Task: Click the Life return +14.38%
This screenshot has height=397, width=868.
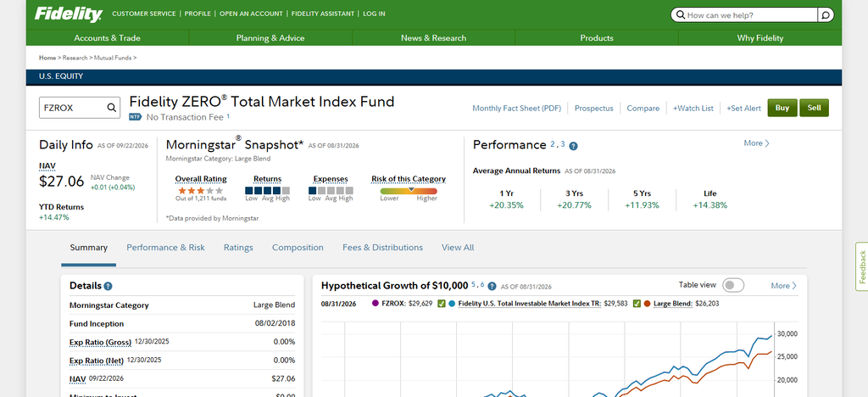Action: pyautogui.click(x=709, y=205)
